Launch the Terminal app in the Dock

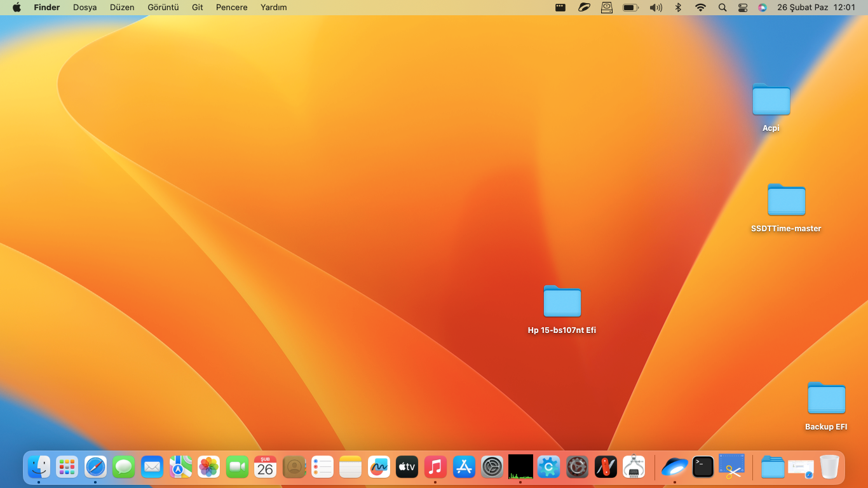point(703,468)
